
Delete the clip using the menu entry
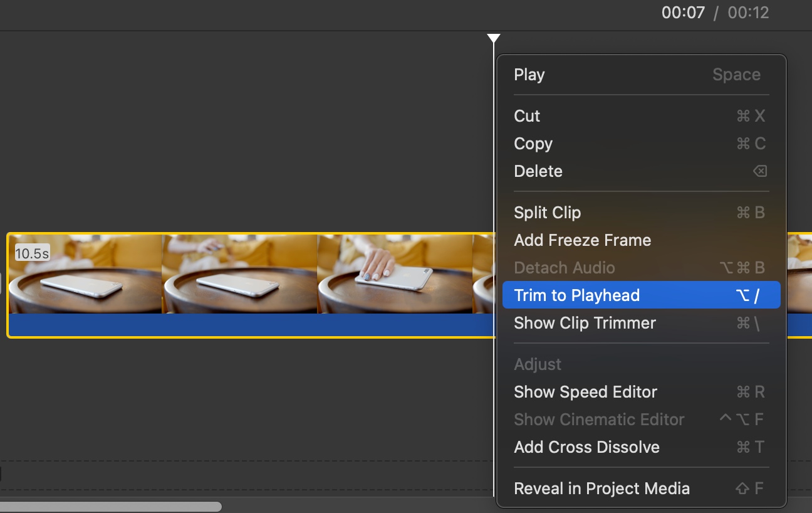coord(538,171)
